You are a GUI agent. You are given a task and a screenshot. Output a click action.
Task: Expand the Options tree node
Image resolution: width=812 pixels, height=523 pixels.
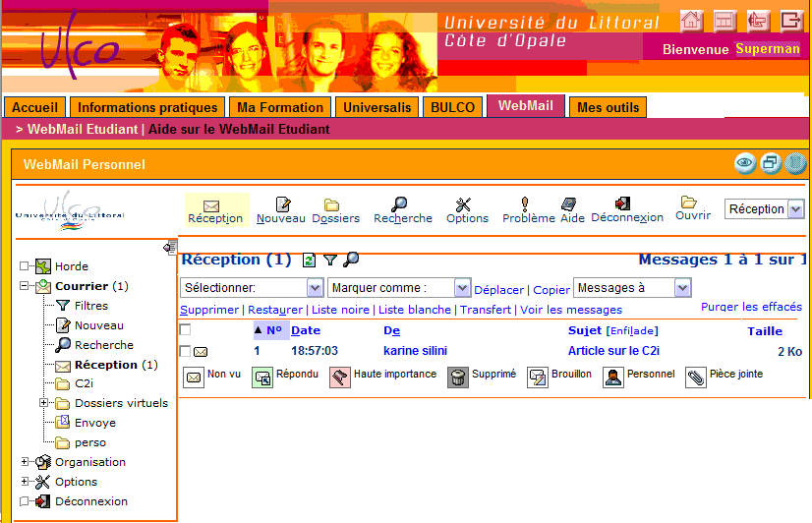tap(25, 481)
